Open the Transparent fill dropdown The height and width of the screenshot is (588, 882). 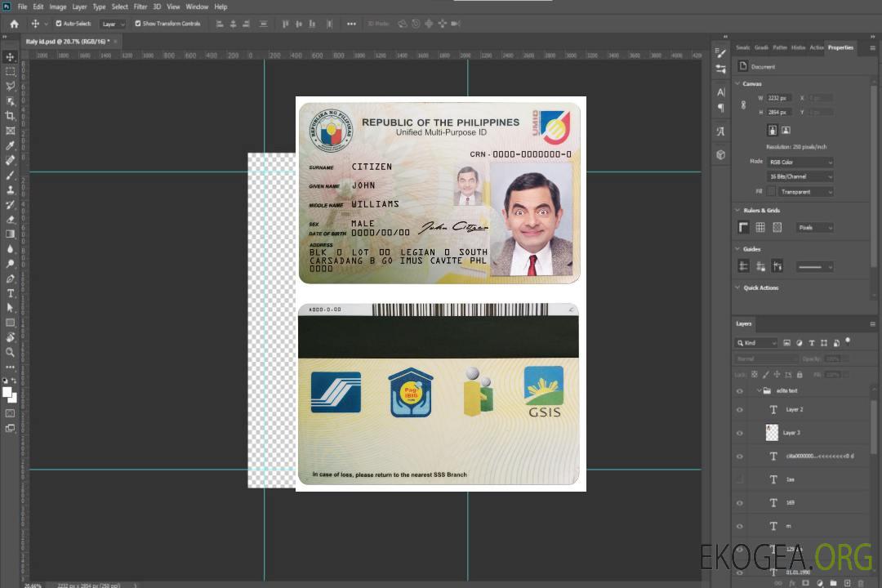tap(805, 192)
